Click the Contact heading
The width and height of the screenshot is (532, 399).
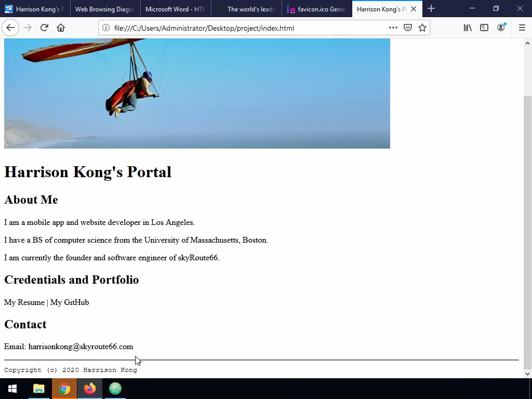(x=25, y=324)
